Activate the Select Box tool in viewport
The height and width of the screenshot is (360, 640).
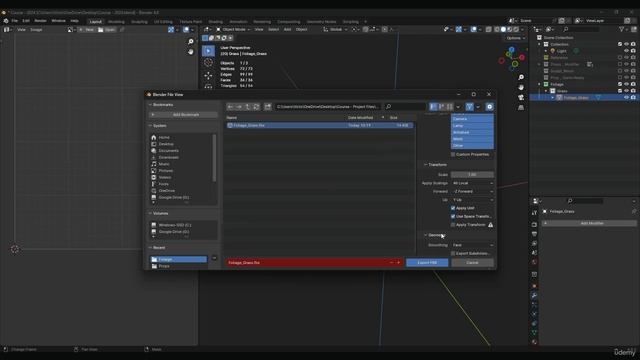[208, 51]
